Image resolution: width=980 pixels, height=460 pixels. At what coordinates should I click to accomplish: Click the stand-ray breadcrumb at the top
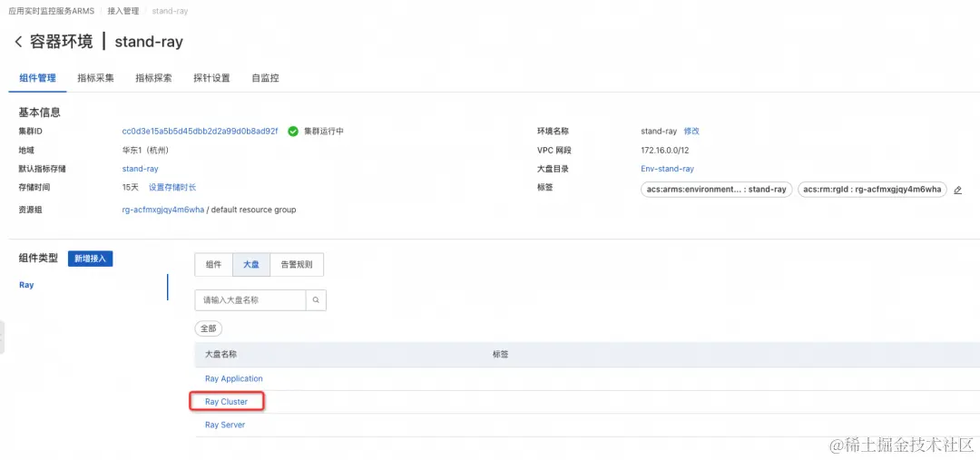pyautogui.click(x=170, y=11)
